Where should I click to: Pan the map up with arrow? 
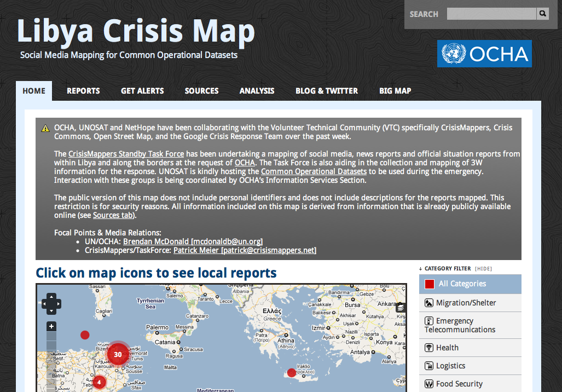(51, 296)
